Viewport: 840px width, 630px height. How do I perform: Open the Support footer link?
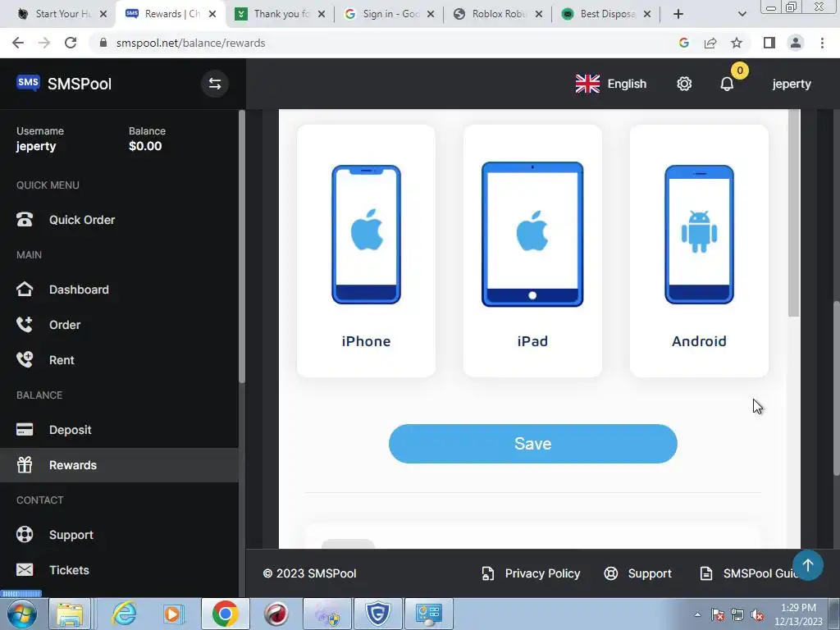[637, 573]
